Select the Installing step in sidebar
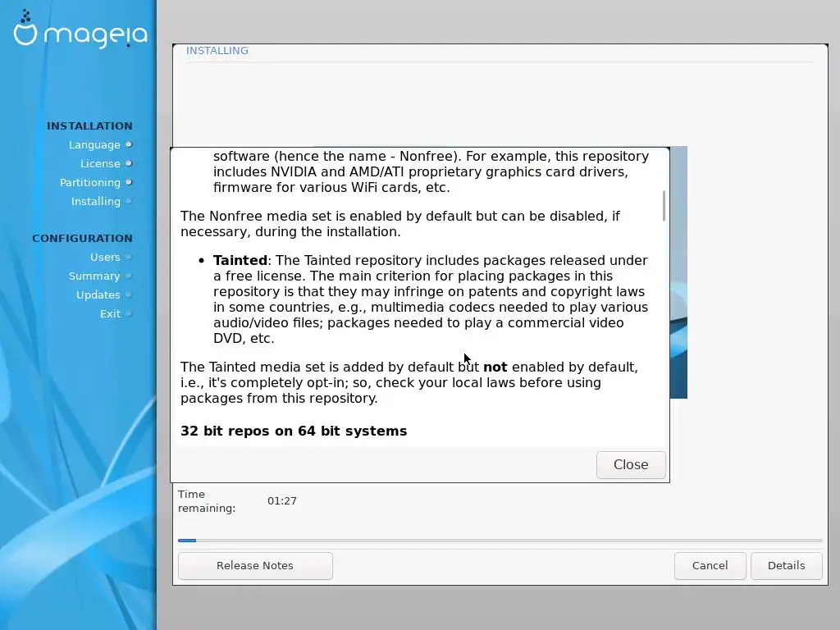Viewport: 840px width, 630px height. tap(96, 201)
